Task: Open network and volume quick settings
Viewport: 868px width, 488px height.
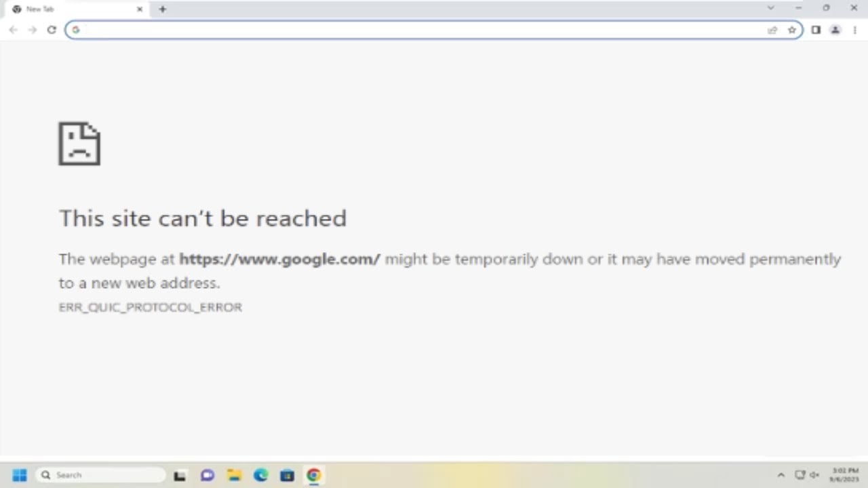Action: (x=807, y=475)
